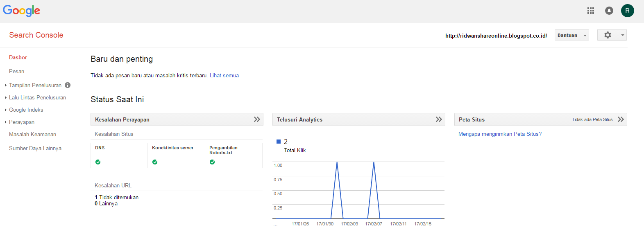
Task: Click the Kesalahan Situs subheading
Action: (114, 134)
